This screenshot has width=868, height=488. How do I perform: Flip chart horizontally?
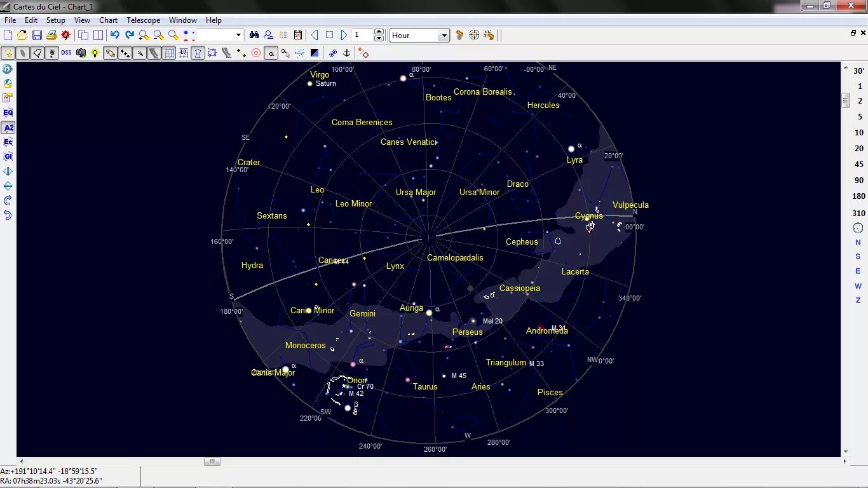[x=8, y=172]
